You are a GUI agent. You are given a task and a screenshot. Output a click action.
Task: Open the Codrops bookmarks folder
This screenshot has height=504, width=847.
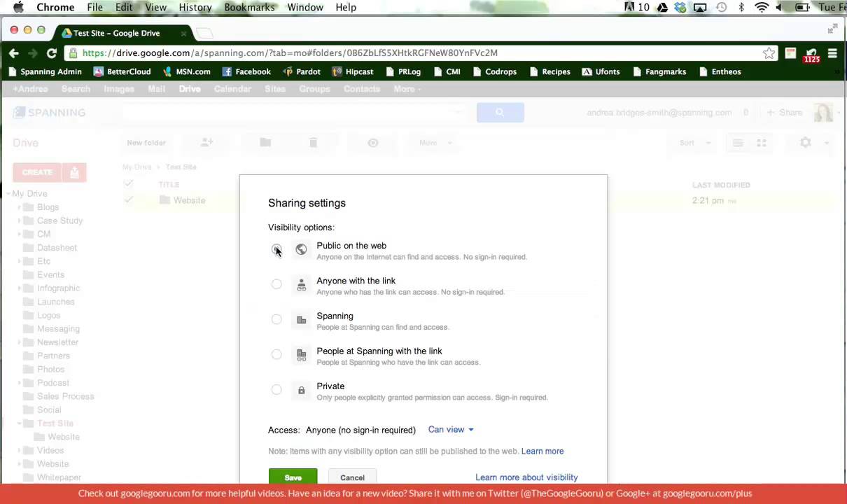coord(494,71)
